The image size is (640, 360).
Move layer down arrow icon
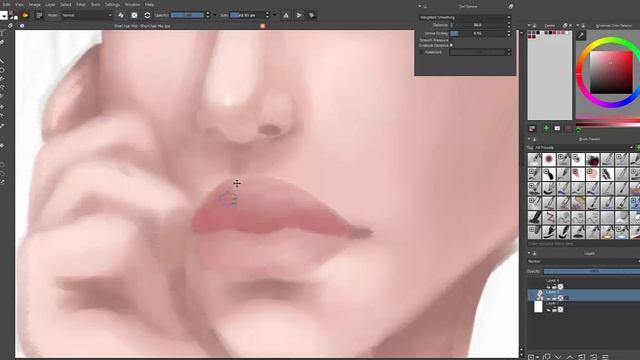[558, 357]
